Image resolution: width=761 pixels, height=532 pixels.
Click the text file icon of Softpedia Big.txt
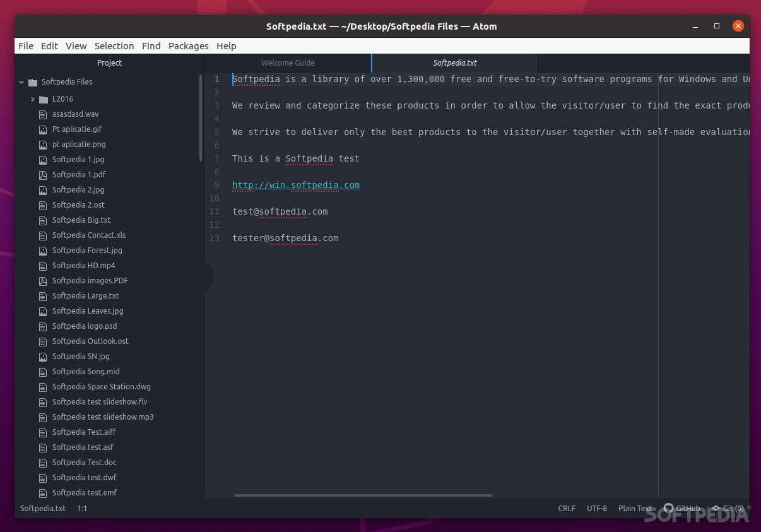[x=43, y=220]
